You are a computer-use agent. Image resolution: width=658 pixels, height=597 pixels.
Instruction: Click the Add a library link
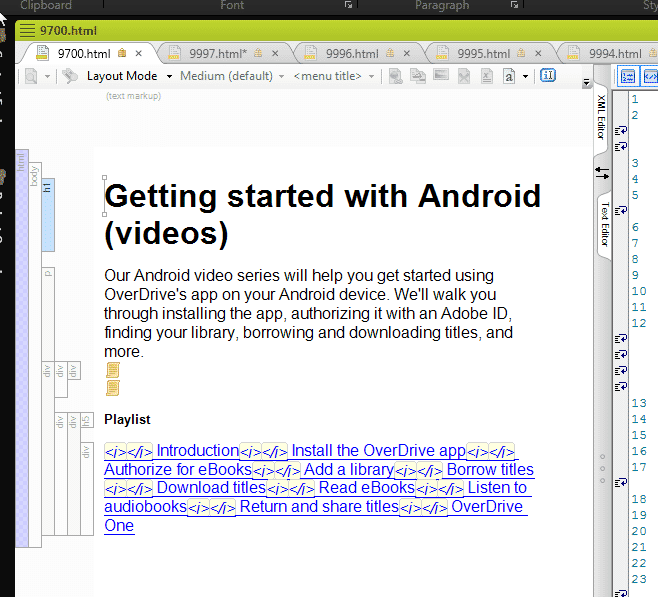[x=349, y=469]
